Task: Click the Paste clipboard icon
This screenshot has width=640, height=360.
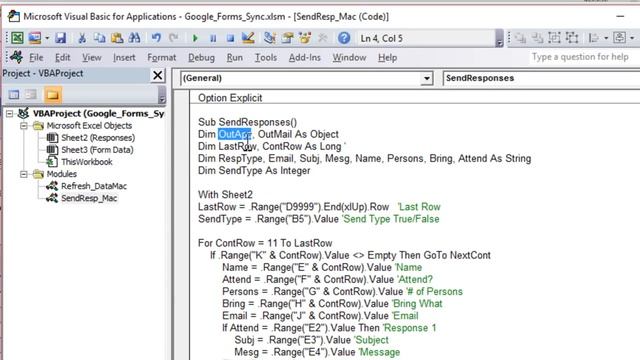Action: pyautogui.click(x=117, y=38)
